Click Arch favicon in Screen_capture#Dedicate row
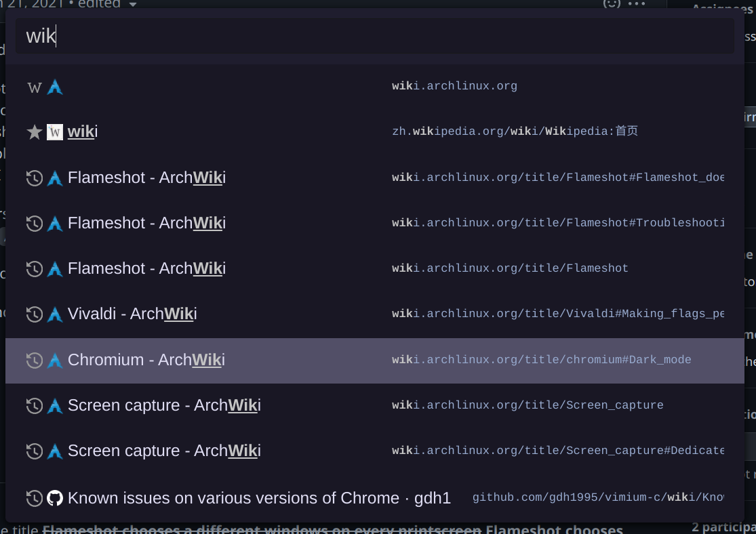 point(55,451)
